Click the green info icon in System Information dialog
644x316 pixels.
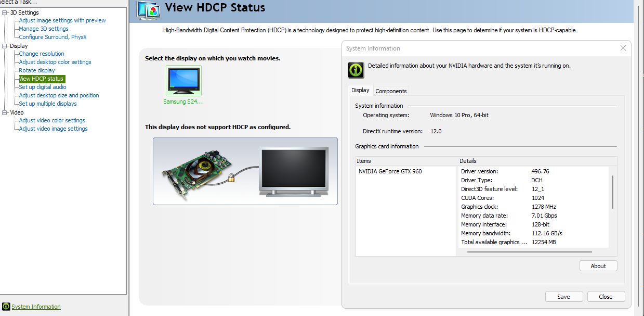pyautogui.click(x=356, y=69)
